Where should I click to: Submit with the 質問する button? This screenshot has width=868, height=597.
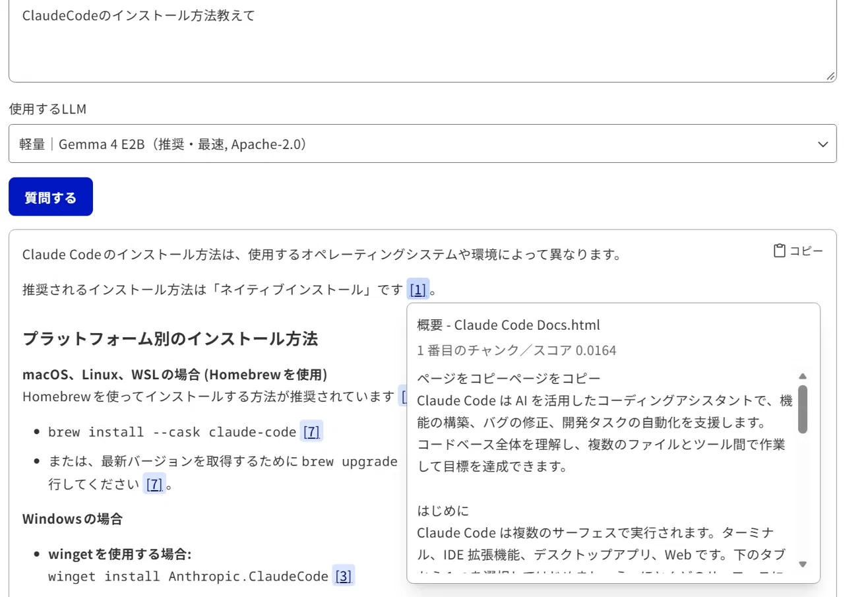[x=51, y=197]
